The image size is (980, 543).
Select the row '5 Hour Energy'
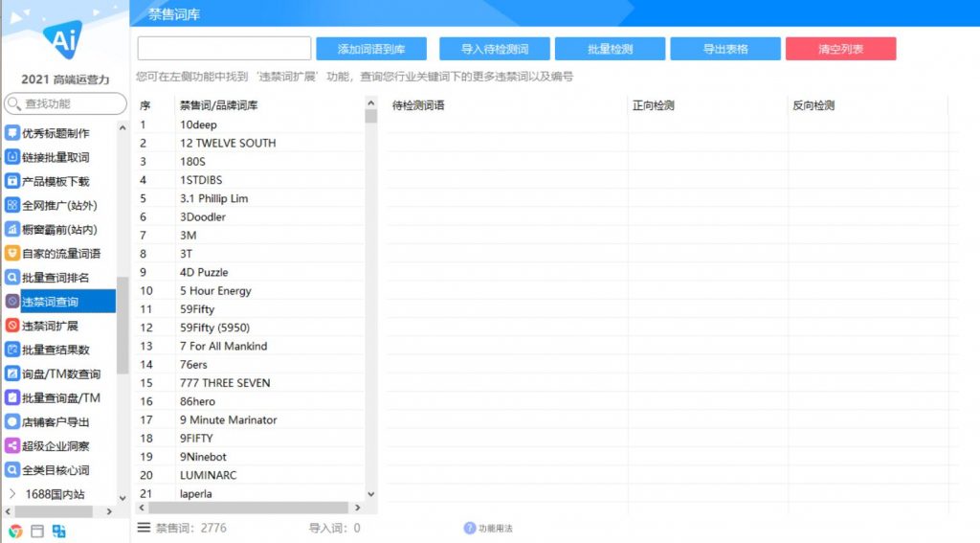(x=250, y=290)
